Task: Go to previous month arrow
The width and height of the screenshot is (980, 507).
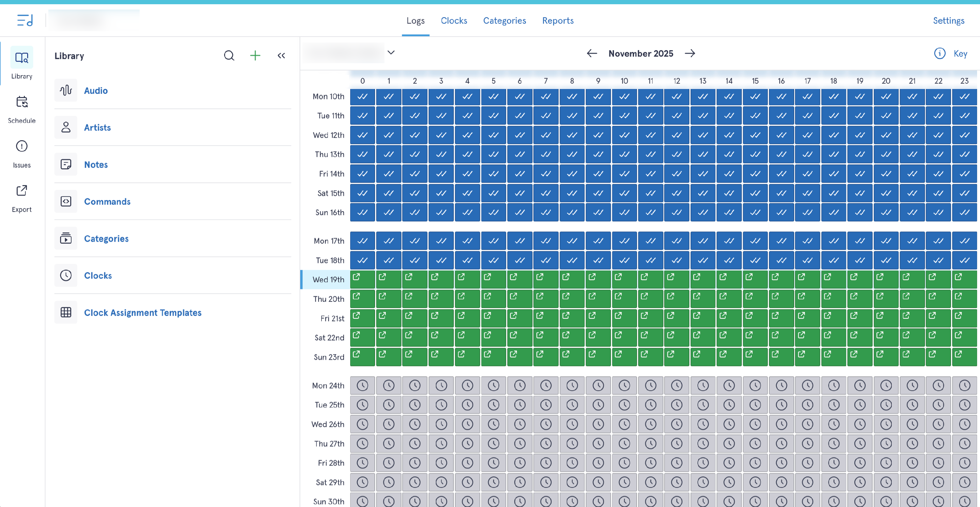Action: click(x=592, y=53)
